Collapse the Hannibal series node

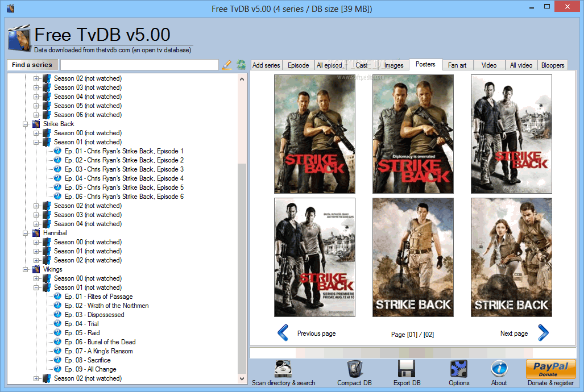coord(26,233)
